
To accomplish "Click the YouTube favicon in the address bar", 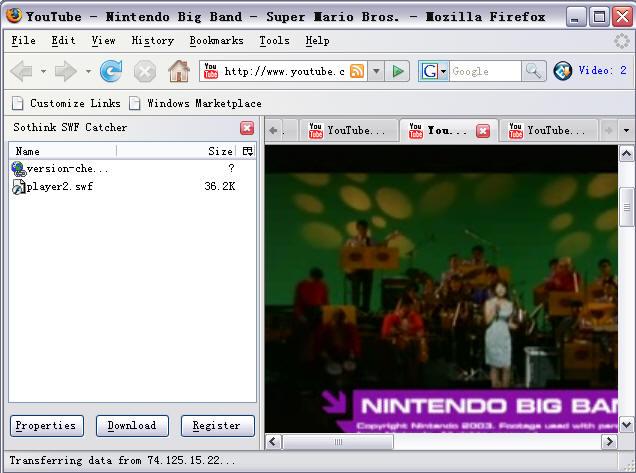I will (211, 71).
